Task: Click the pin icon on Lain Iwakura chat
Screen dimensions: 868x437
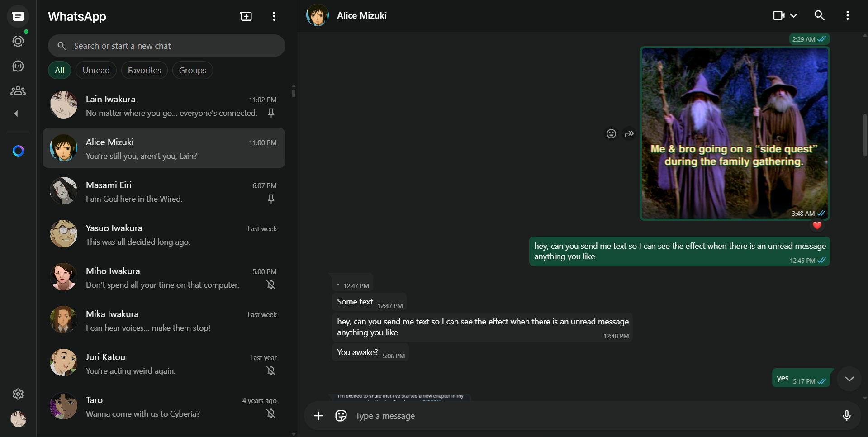Action: pos(271,113)
